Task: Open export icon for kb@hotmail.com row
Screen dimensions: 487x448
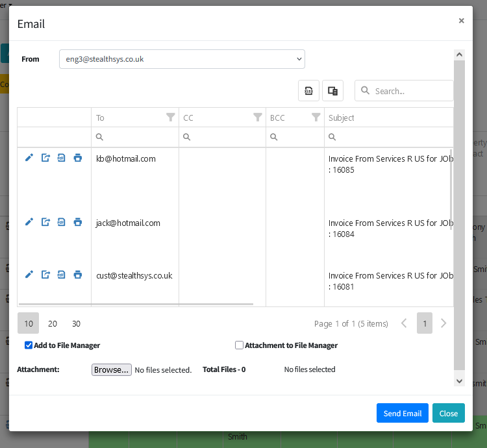Action: [45, 158]
